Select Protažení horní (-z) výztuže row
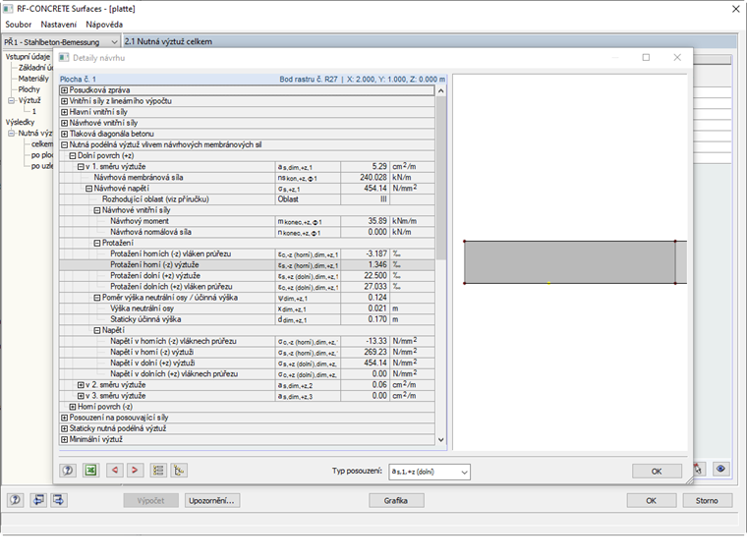This screenshot has width=747, height=560. pos(247,264)
